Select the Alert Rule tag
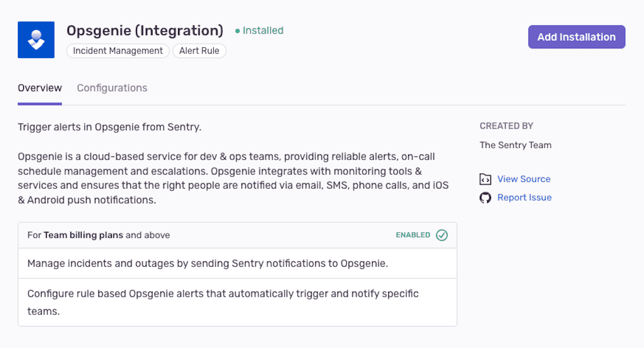 click(199, 51)
